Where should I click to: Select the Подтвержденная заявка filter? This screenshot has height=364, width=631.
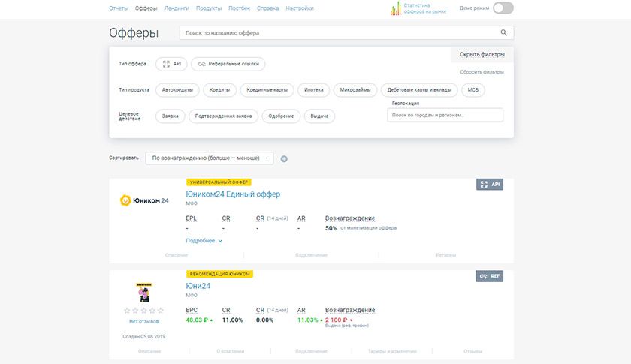(x=223, y=116)
